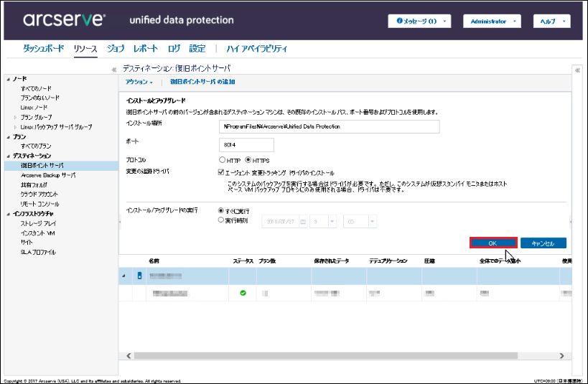Select the HTTP protocol radio button
Viewport: 588px width, 384px height.
click(222, 160)
